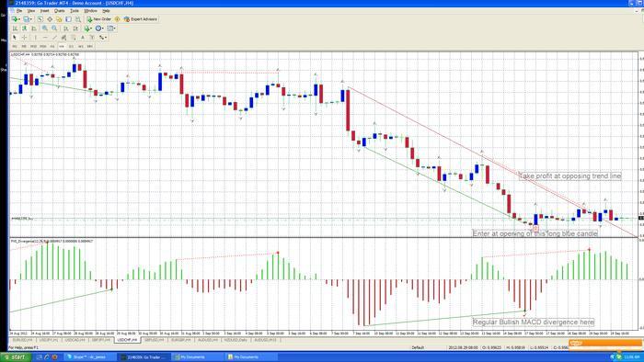
Task: Open the New Order window
Action: pyautogui.click(x=99, y=19)
